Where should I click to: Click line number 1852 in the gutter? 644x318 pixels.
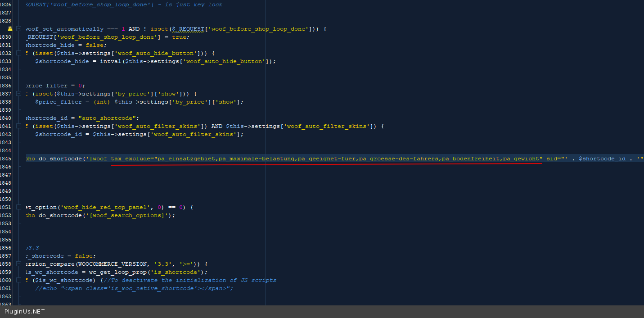coord(6,215)
